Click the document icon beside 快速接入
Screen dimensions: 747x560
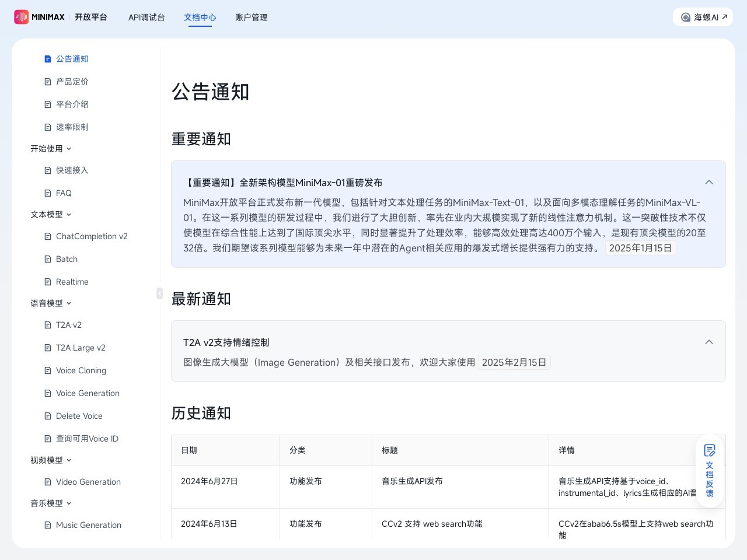point(48,170)
